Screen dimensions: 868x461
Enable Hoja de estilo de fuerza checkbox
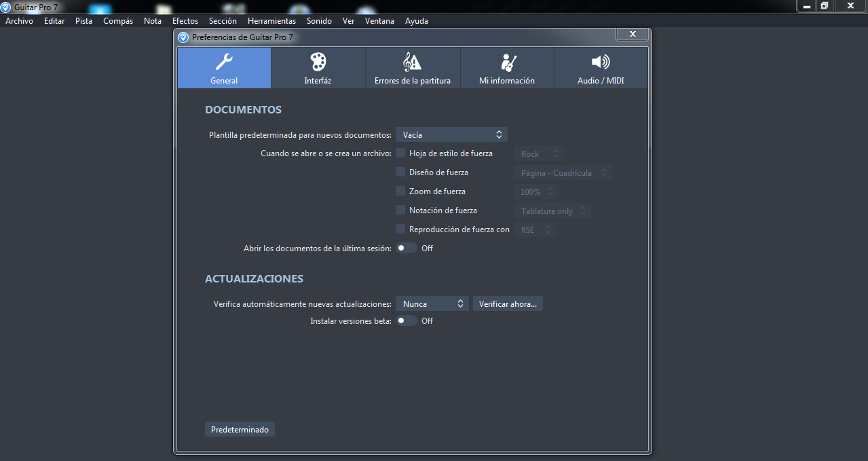(x=400, y=153)
